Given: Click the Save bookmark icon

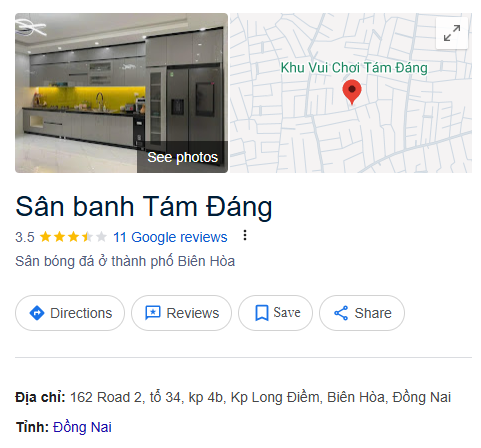Looking at the screenshot, I should tap(262, 313).
